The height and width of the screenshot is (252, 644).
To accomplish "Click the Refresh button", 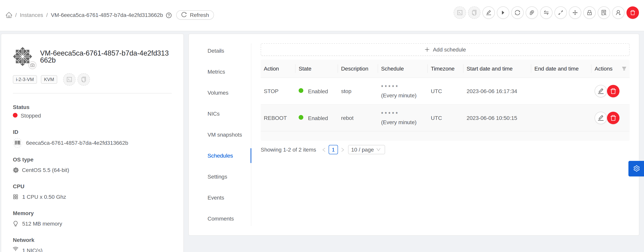I will tap(195, 15).
